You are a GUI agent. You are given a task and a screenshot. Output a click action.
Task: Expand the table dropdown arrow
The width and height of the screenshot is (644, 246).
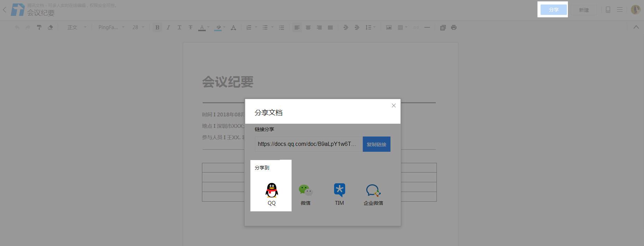[x=406, y=27]
